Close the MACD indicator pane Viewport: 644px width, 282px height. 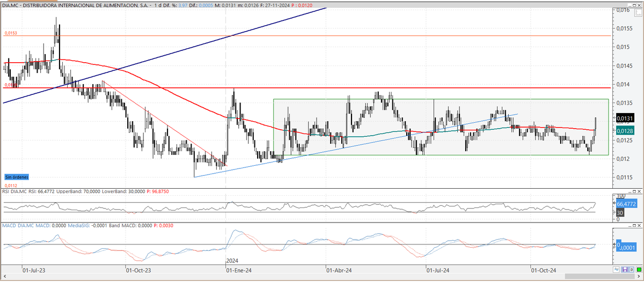pos(639,226)
